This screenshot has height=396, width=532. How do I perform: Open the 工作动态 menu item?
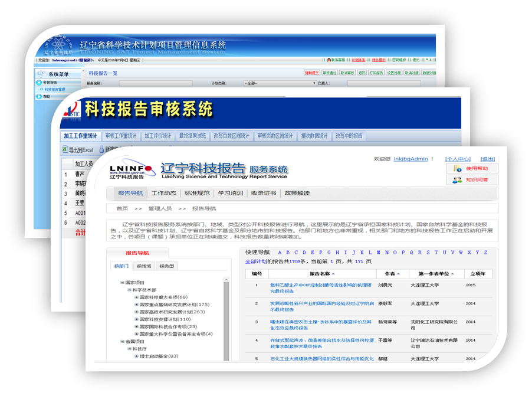tap(163, 193)
